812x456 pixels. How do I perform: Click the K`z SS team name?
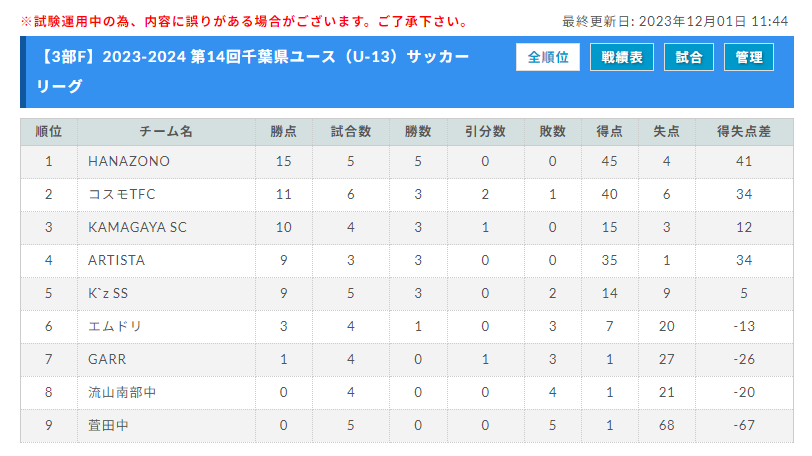coord(108,293)
